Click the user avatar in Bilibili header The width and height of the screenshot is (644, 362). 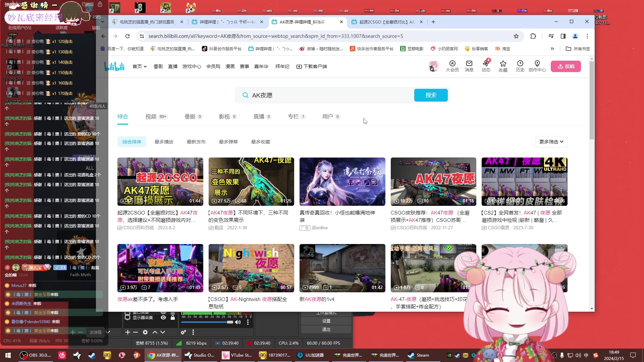point(433,66)
